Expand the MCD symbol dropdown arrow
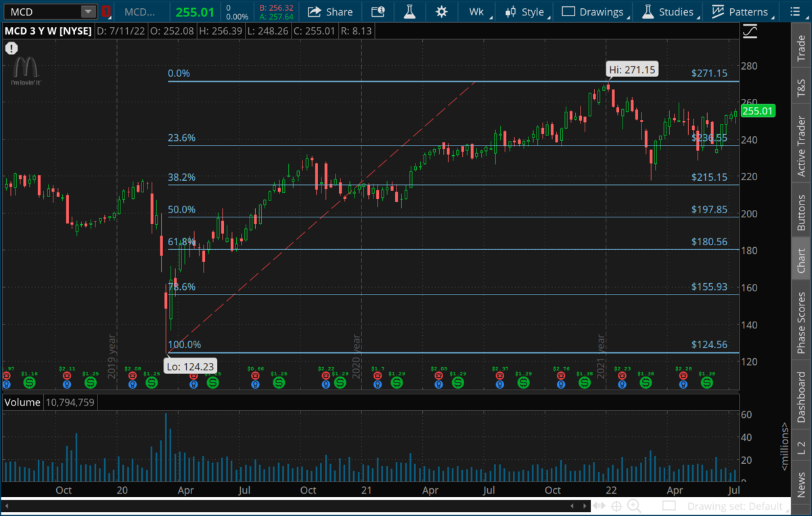Screen dimensions: 812x516 pos(88,12)
